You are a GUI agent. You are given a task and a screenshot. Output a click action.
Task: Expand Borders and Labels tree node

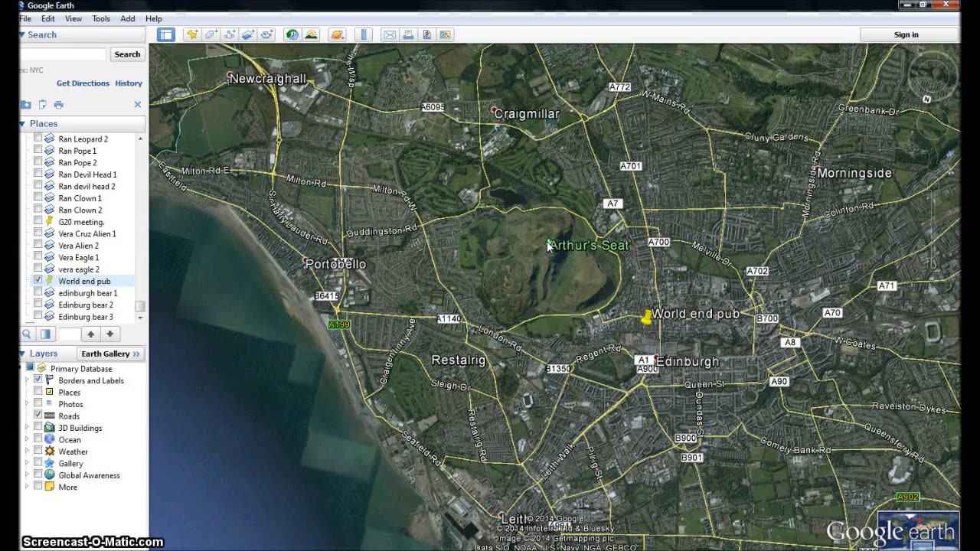click(27, 380)
